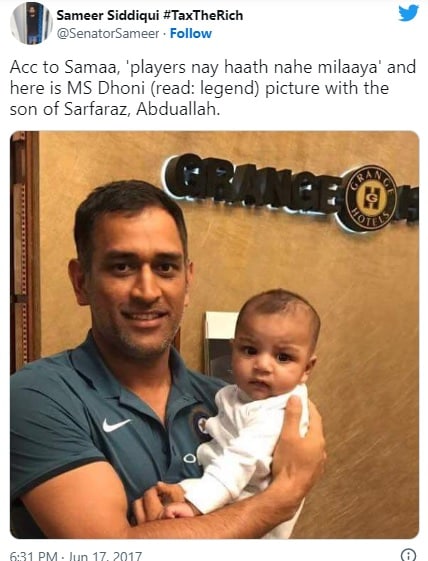Click the @SenatorSameer handle
This screenshot has width=428, height=561.
click(x=108, y=33)
